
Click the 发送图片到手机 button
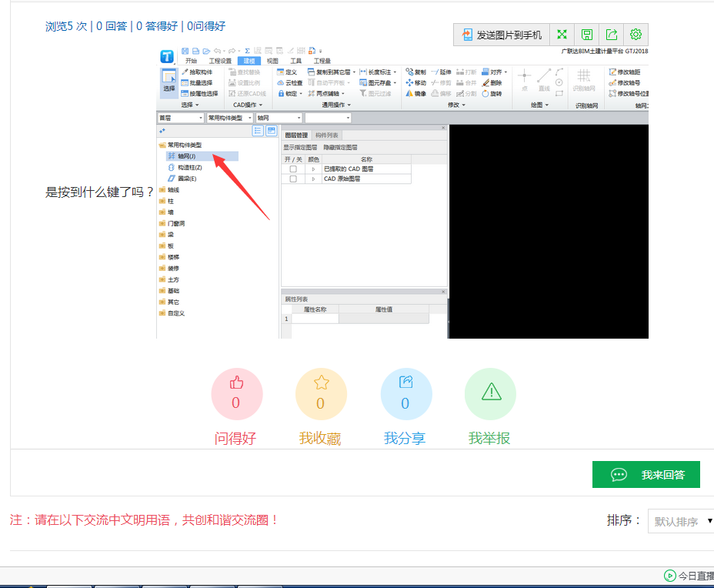coord(502,35)
